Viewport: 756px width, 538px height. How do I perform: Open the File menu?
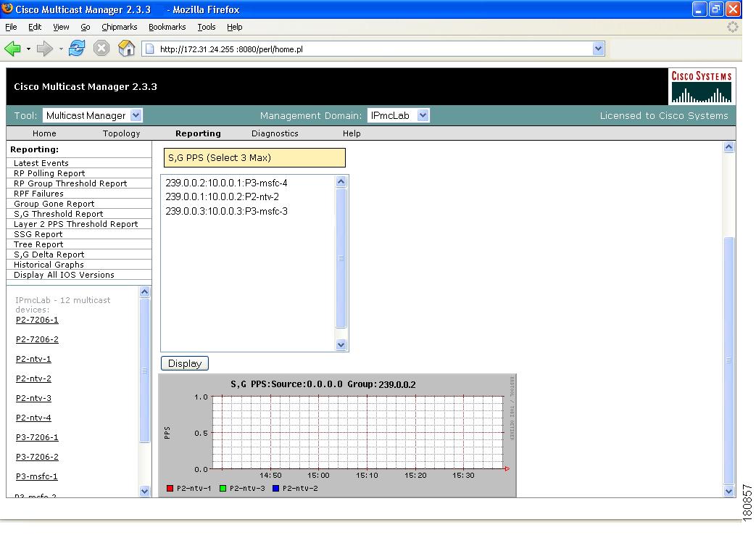pyautogui.click(x=11, y=27)
